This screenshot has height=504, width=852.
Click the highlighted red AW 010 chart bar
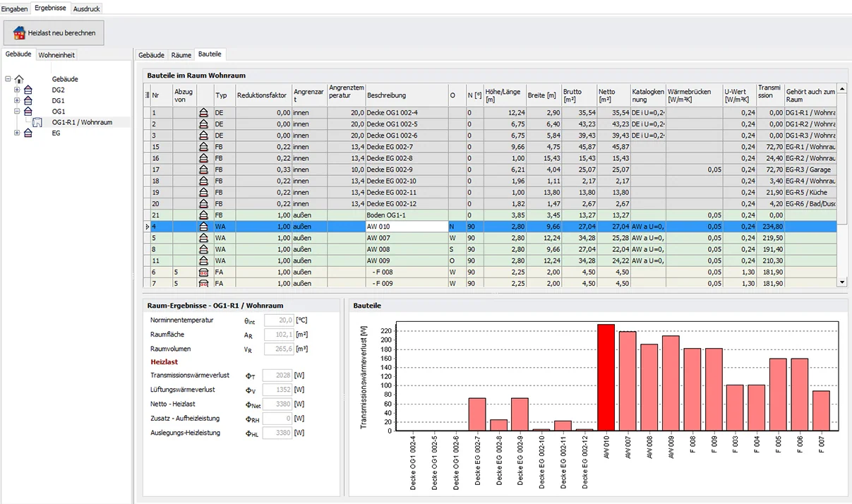[606, 377]
